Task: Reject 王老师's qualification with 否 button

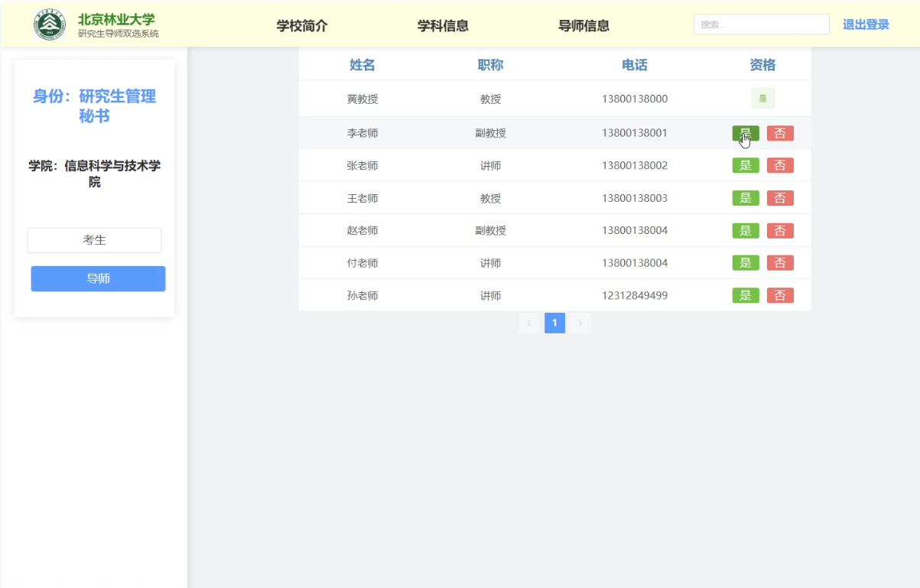Action: tap(779, 197)
